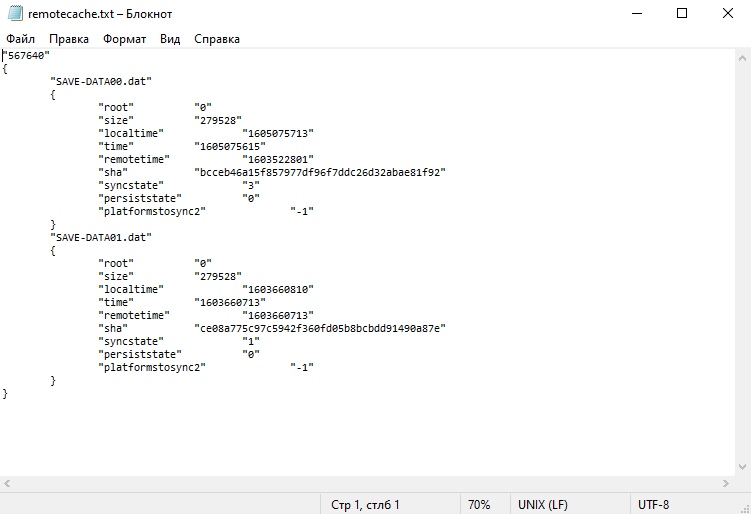This screenshot has height=514, width=751.
Task: Close the remotecache.txt window
Action: click(727, 14)
